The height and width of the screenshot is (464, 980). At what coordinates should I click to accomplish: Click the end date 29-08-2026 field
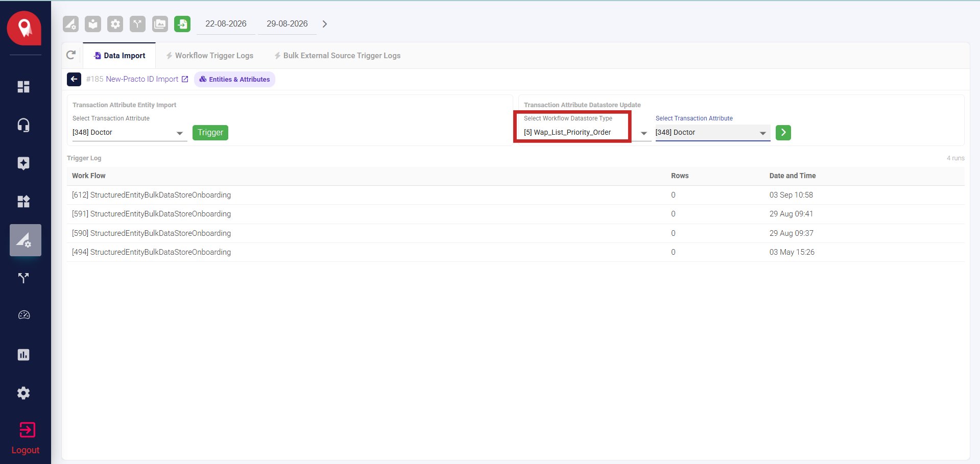coord(287,24)
